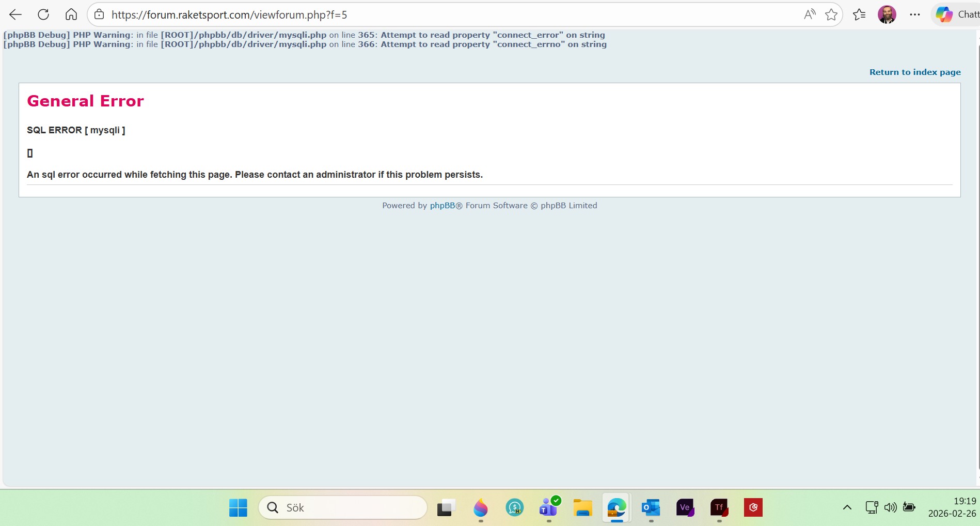Open the Favorites list panel
The height and width of the screenshot is (526, 980).
click(859, 14)
